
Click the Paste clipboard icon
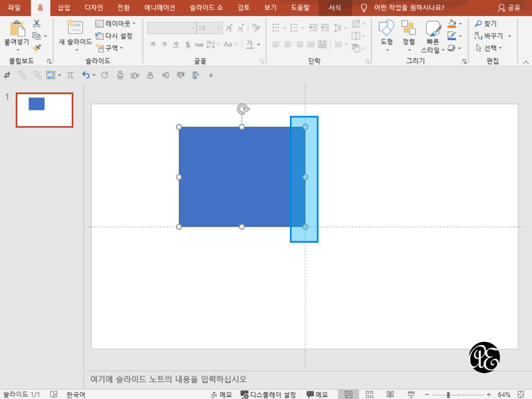coord(17,29)
